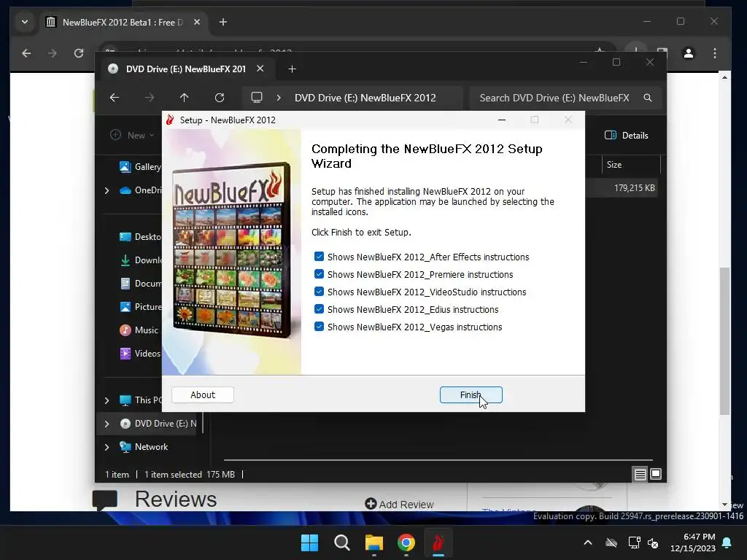Click NewBlueFX flame icon in Setup title bar
747x560 pixels.
pyautogui.click(x=170, y=120)
